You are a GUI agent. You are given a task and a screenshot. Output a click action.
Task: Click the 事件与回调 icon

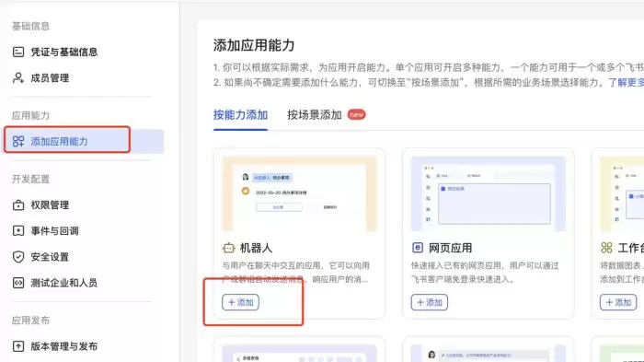coord(18,231)
